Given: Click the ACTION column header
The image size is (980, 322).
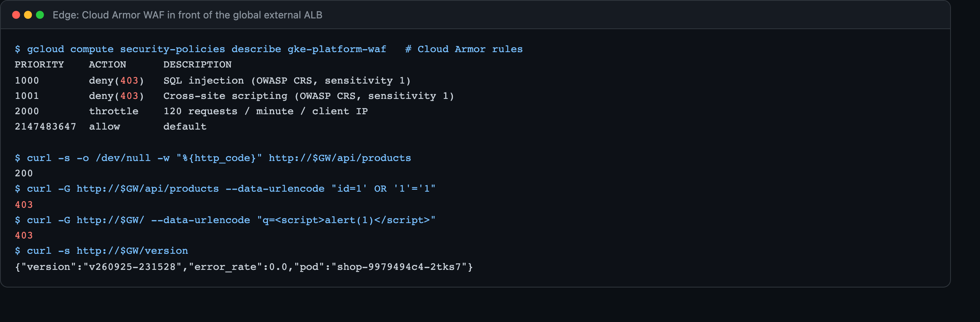Looking at the screenshot, I should (x=108, y=64).
